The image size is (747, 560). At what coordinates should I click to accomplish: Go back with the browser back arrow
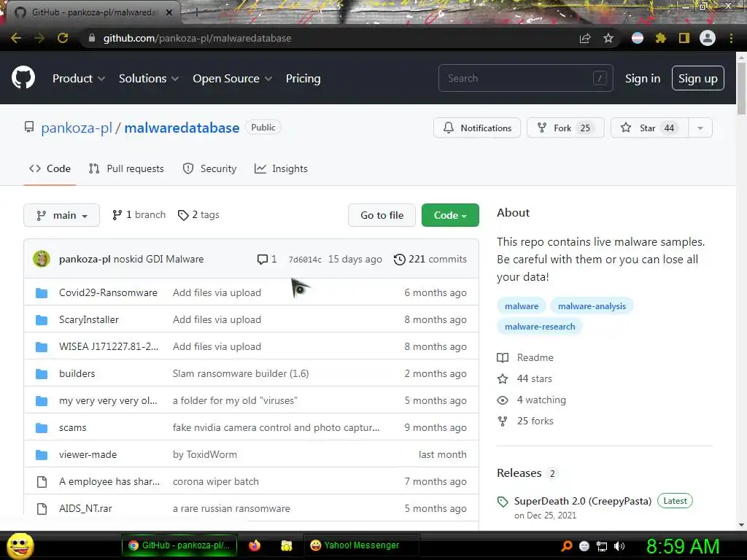pos(16,38)
